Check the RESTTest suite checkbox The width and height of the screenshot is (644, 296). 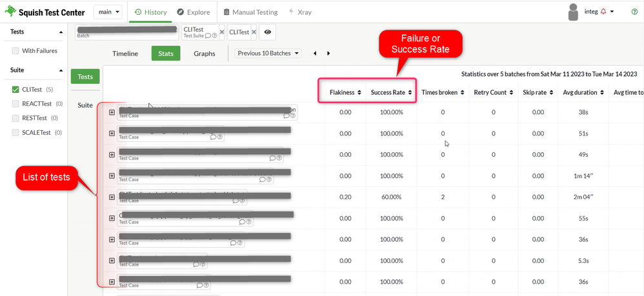(x=15, y=118)
